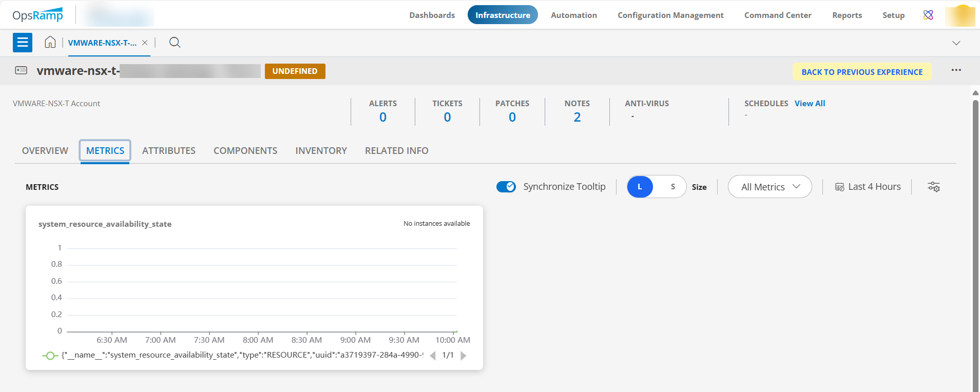Switch to the ATTRIBUTES tab
Viewport: 980px width, 392px height.
point(168,151)
